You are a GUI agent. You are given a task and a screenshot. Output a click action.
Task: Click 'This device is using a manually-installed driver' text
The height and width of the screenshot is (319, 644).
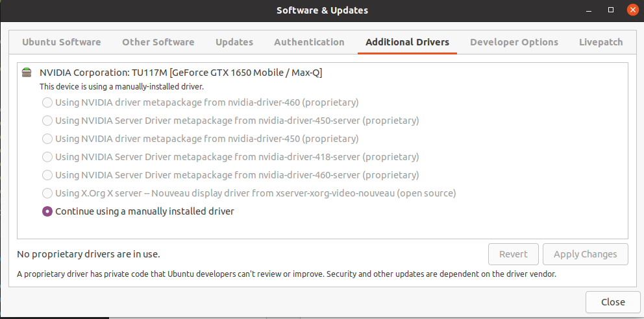coord(121,87)
